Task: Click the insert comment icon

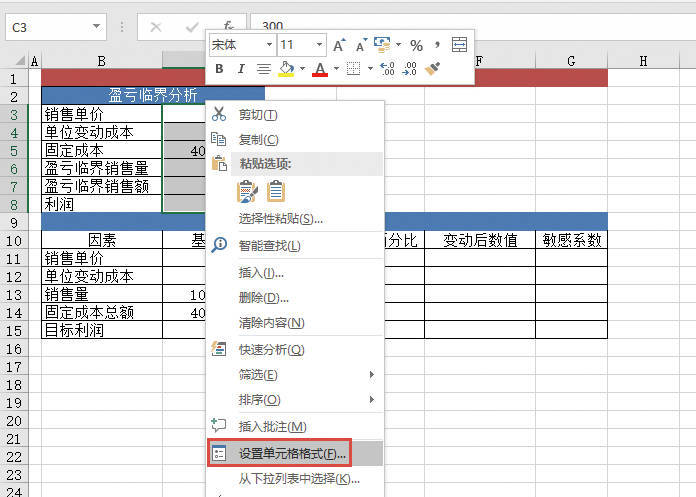Action: tap(218, 425)
